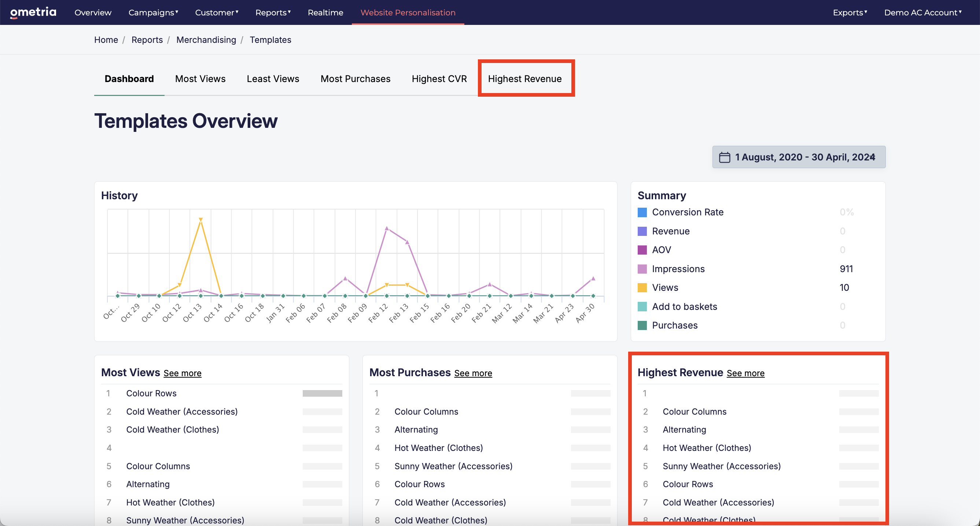Viewport: 980px width, 526px height.
Task: Click the yellow Views legend swatch
Action: (642, 288)
